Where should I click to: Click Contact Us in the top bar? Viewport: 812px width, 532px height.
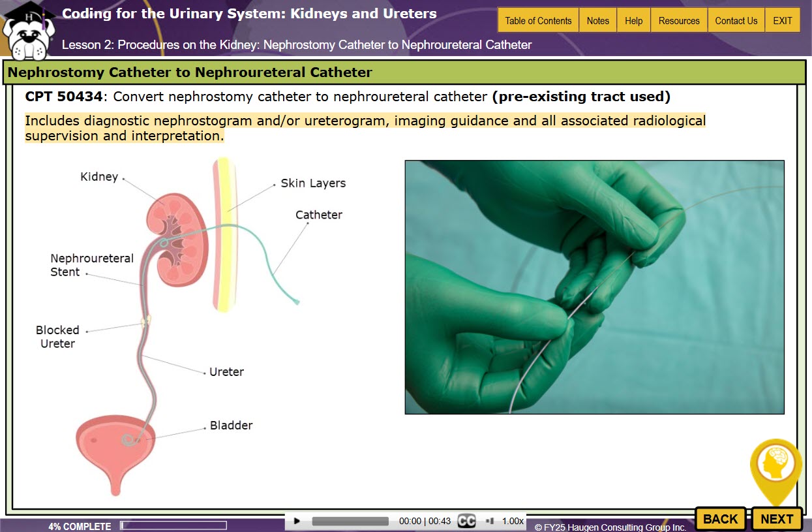click(736, 20)
